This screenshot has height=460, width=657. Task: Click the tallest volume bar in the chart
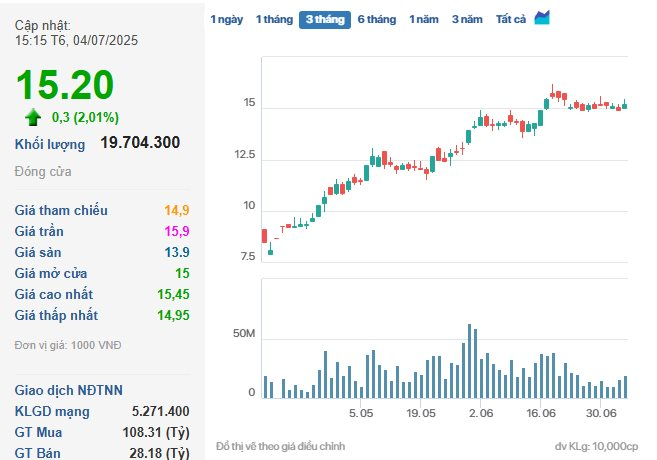pos(469,360)
